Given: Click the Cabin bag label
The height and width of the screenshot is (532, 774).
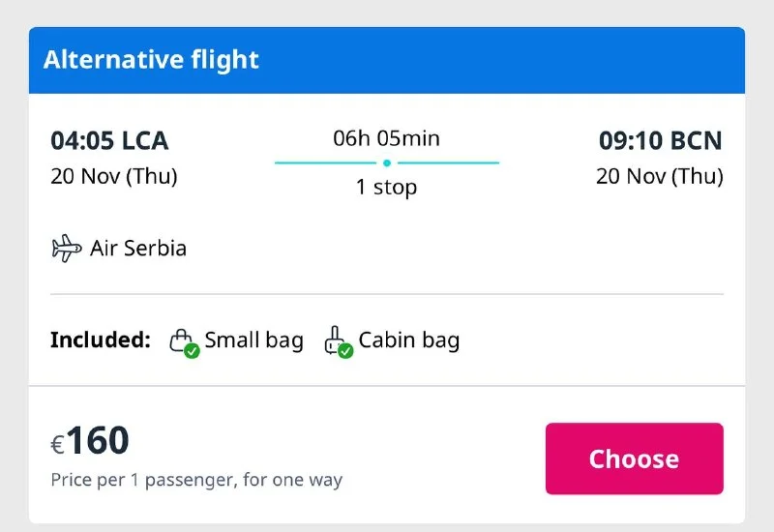Looking at the screenshot, I should click(408, 340).
